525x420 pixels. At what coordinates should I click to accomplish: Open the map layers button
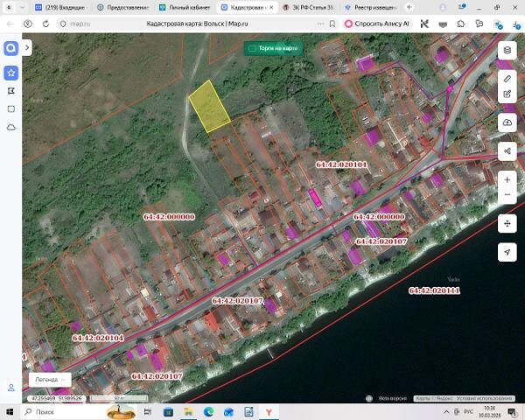pos(507,50)
